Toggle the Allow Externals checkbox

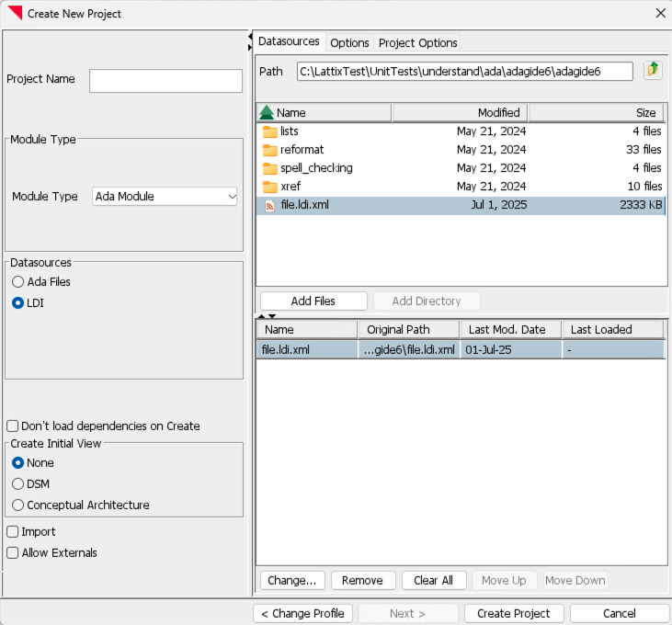[x=13, y=552]
